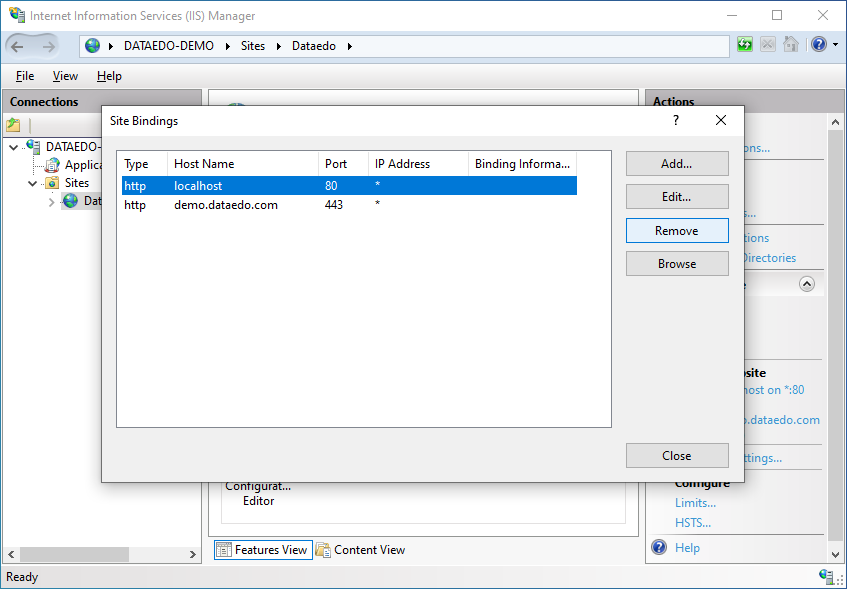
Task: Expand the Dataedo site tree node
Action: (52, 202)
